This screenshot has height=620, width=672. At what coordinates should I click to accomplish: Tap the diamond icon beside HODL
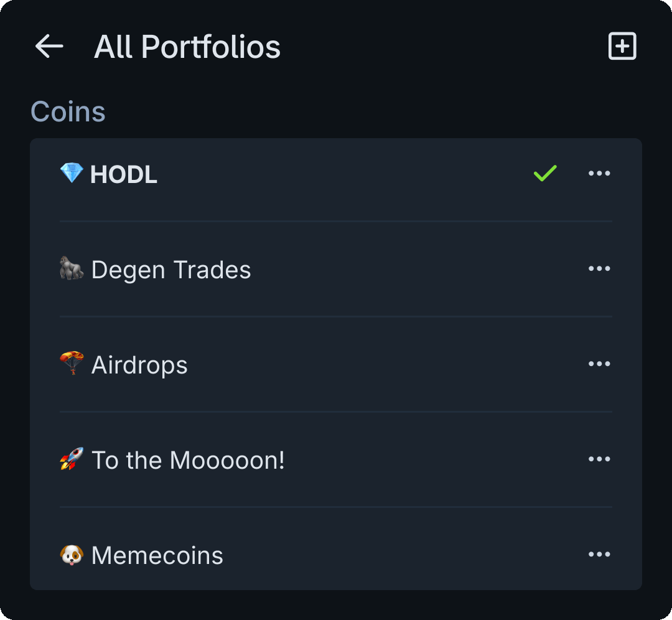72,174
